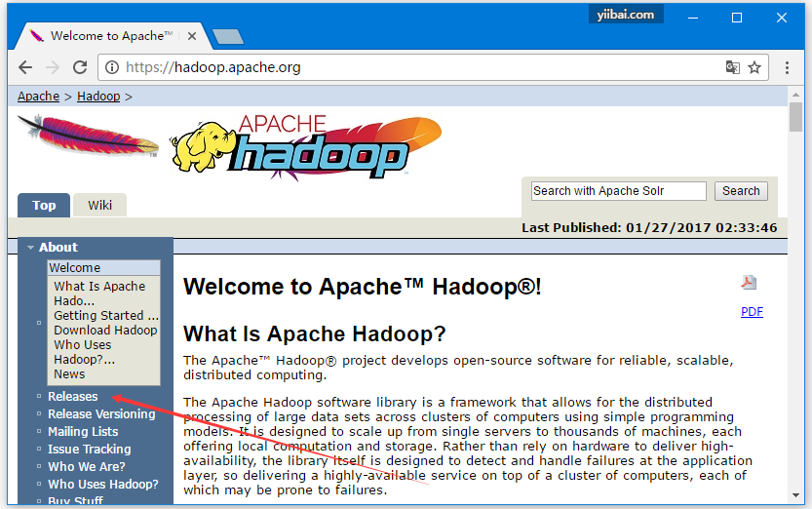Image resolution: width=812 pixels, height=509 pixels.
Task: Open Issue Tracking sidebar link
Action: click(x=90, y=450)
